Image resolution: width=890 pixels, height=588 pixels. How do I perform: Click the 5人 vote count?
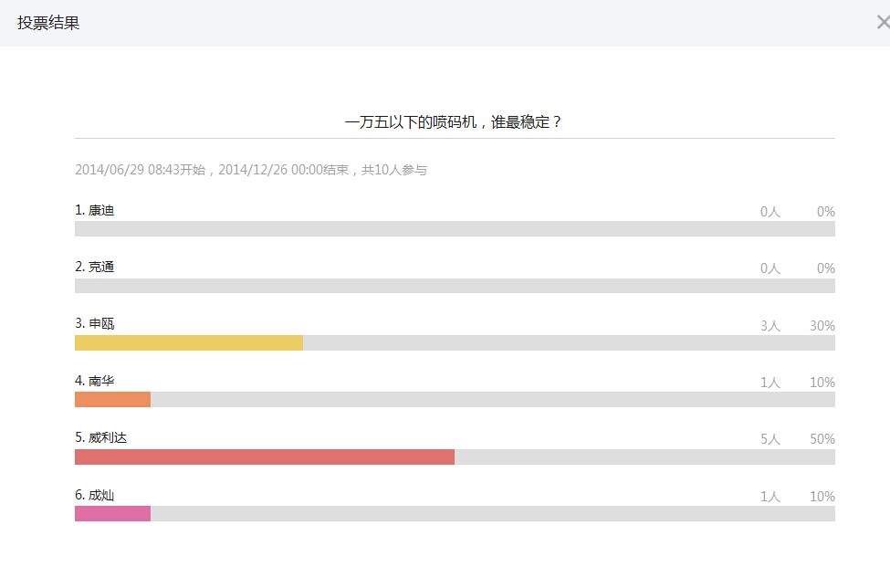click(770, 439)
